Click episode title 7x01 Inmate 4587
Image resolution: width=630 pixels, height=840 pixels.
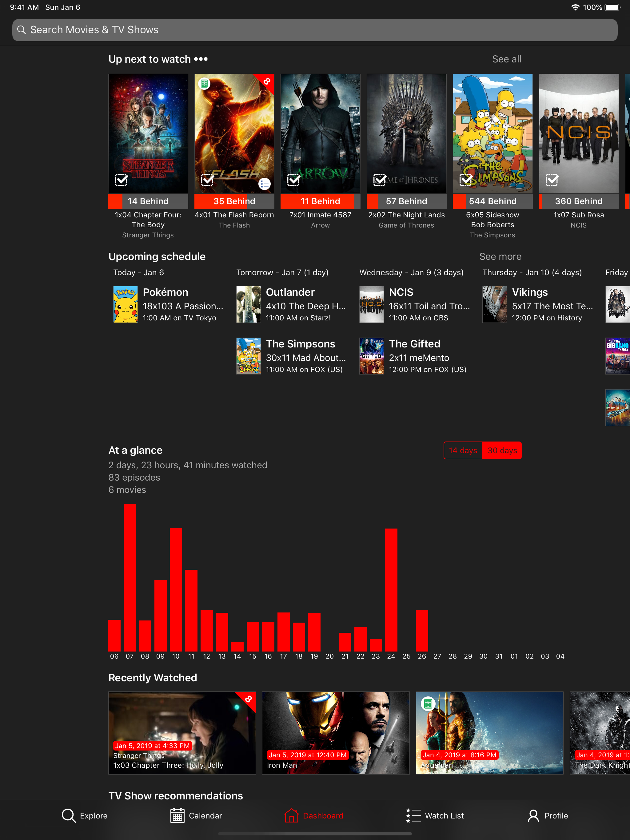click(x=320, y=215)
